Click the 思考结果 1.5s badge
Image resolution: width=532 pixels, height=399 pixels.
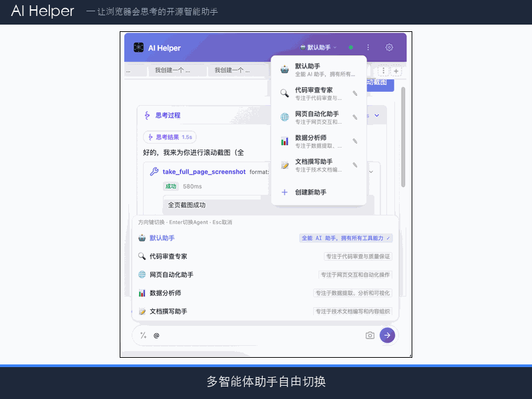[x=170, y=137]
